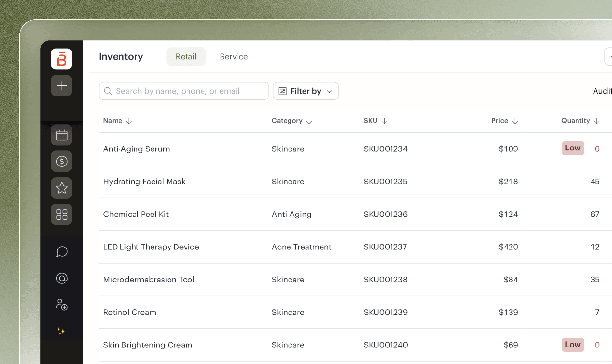Image resolution: width=612 pixels, height=364 pixels.
Task: Open the star icon in sidebar
Action: click(x=62, y=188)
